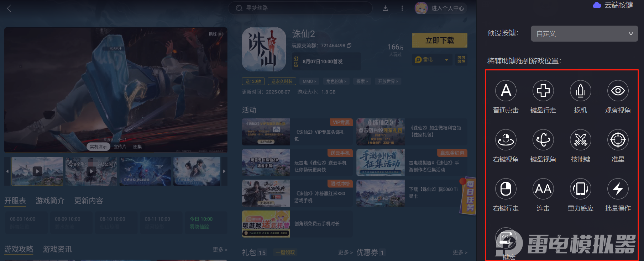Choose the 重力感应 gravity sensor icon
The image size is (644, 261).
pos(581,189)
